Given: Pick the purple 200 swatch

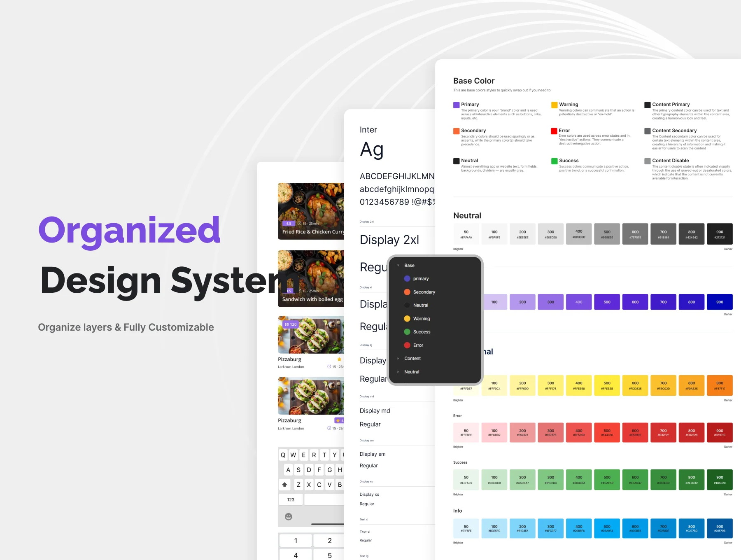Looking at the screenshot, I should [522, 302].
